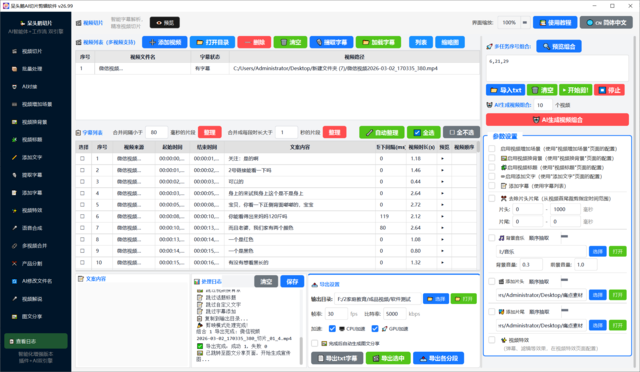Tick the checkbox for subtitle row 10
Image resolution: width=640 pixels, height=372 pixels.
pyautogui.click(x=82, y=263)
